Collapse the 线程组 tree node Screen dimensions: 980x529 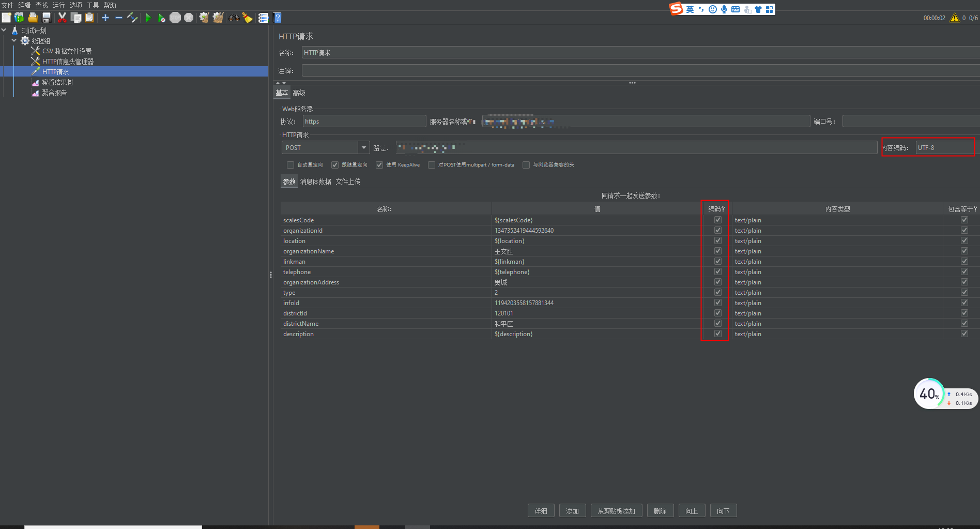tap(14, 40)
